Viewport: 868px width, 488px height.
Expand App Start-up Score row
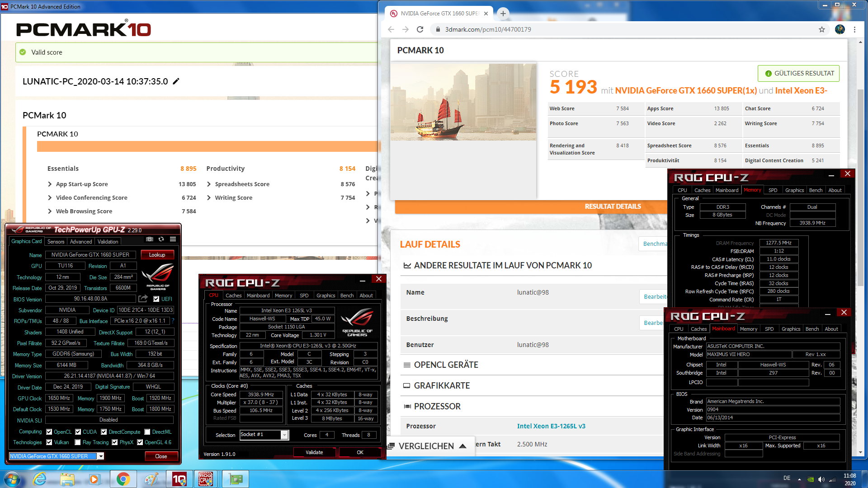coord(50,184)
